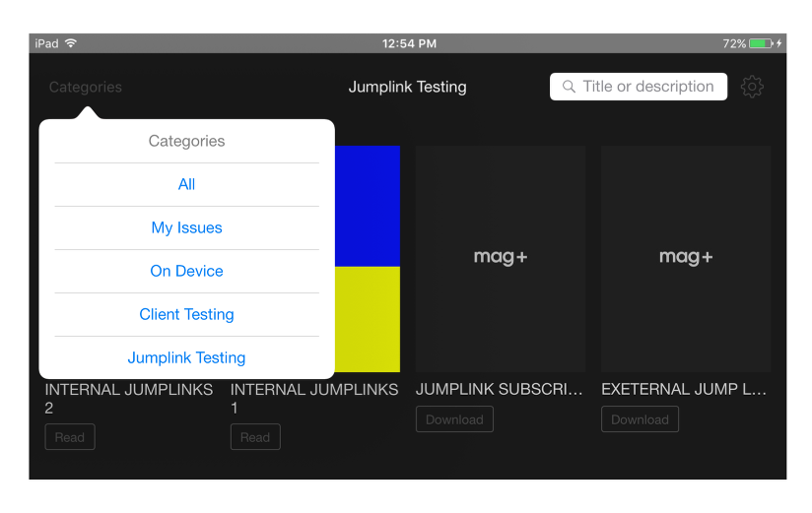Open the Exeternal Jump L... mag+ cover
This screenshot has width=812, height=513.
click(686, 259)
